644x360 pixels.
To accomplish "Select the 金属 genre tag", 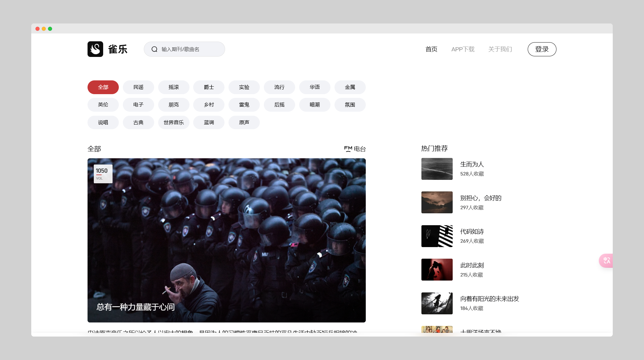I will coord(350,87).
